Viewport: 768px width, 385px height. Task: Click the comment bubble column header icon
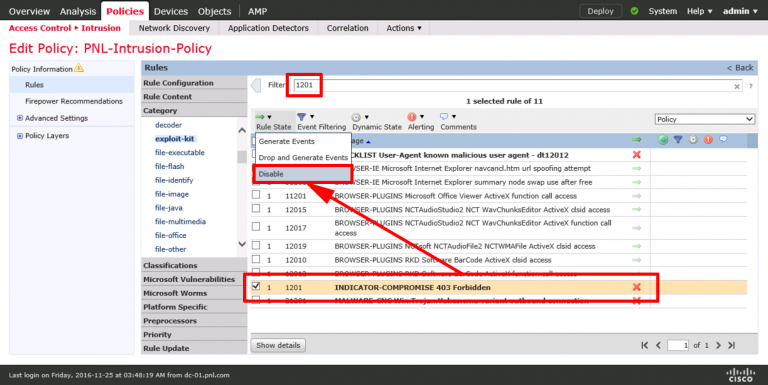(x=723, y=140)
